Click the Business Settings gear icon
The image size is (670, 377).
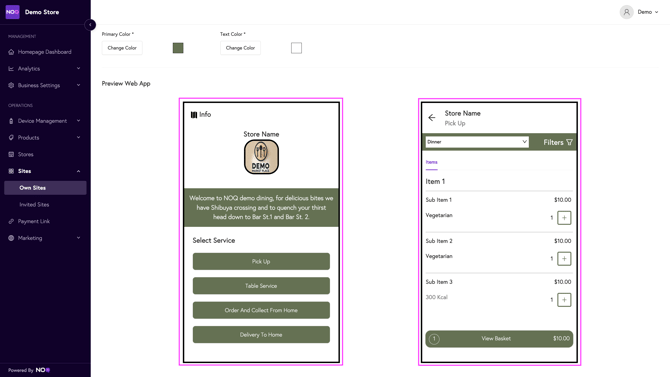[11, 85]
